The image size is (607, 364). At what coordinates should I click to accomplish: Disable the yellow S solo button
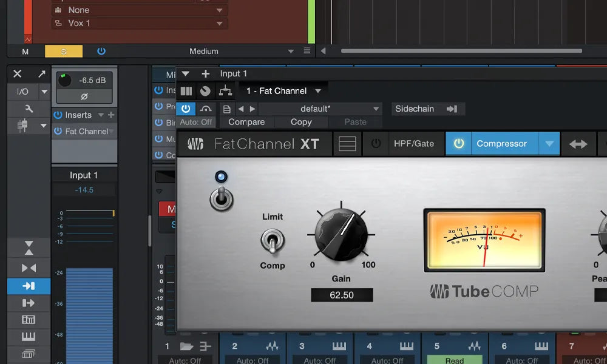(64, 52)
